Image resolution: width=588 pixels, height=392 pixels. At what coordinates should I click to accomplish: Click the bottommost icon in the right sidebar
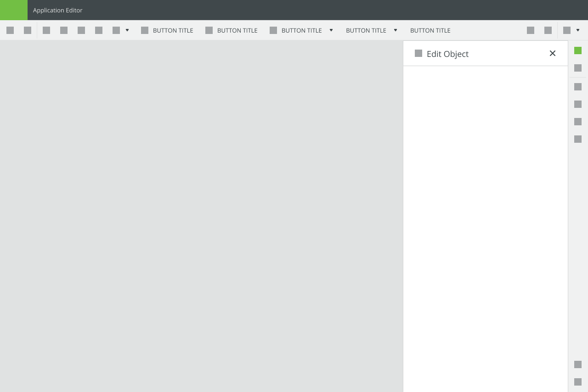coord(578,382)
